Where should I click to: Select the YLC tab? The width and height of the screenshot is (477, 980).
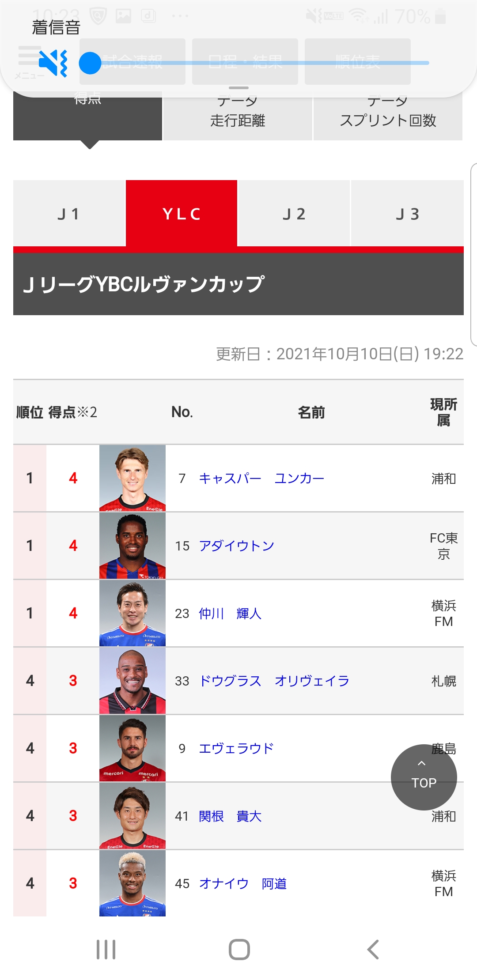182,214
